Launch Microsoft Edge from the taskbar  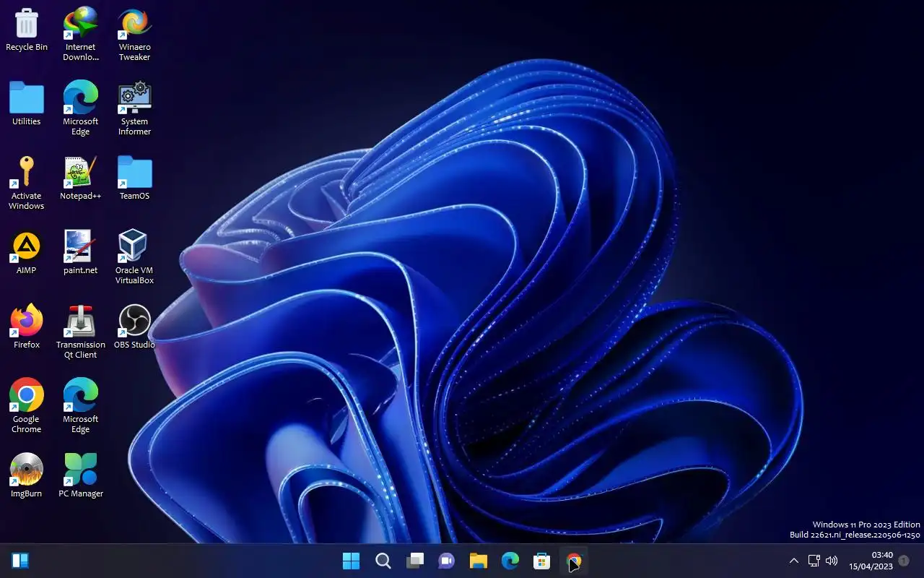coord(510,561)
